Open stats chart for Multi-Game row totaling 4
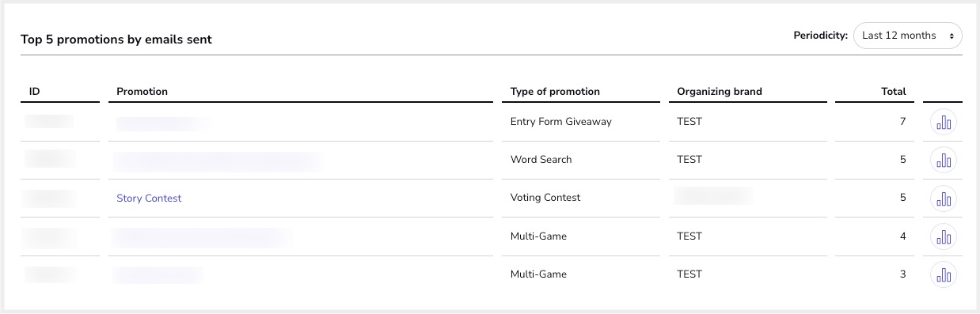This screenshot has width=980, height=314. 943,236
